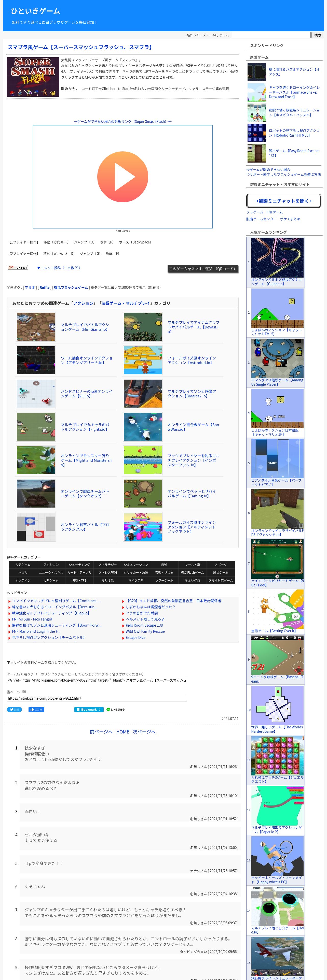Open ブロックタンク.io thumbnail
Screen dimensions: 327x980
[36, 527]
